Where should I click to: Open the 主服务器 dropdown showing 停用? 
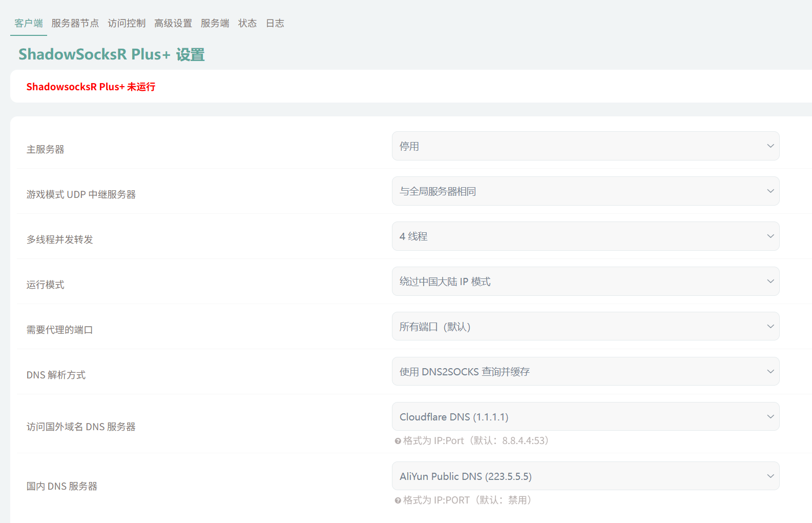[586, 146]
